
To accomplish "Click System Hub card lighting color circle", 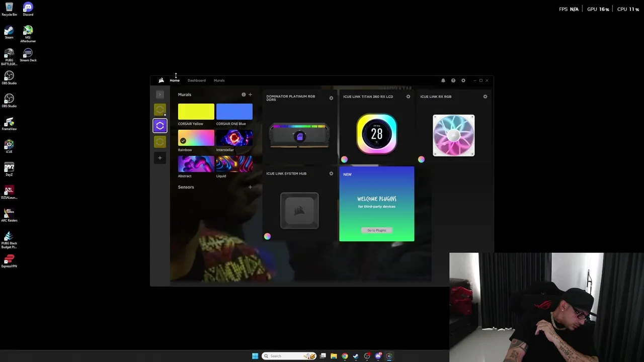I will coord(267,236).
